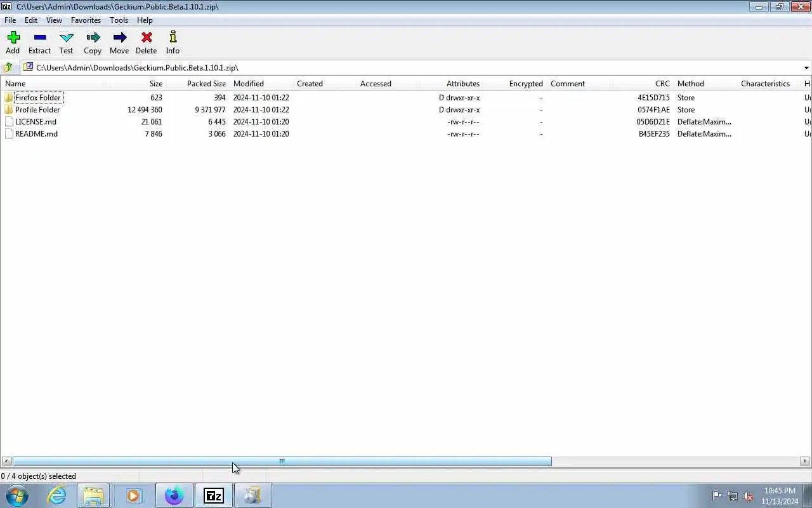The height and width of the screenshot is (508, 812).
Task: Click the last taskbar application icon
Action: pyautogui.click(x=253, y=495)
